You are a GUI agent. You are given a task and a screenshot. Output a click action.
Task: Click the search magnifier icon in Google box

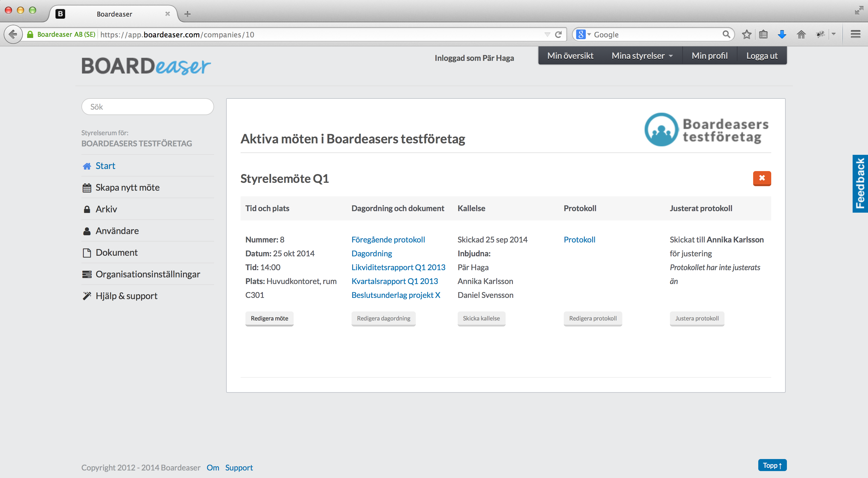[726, 34]
